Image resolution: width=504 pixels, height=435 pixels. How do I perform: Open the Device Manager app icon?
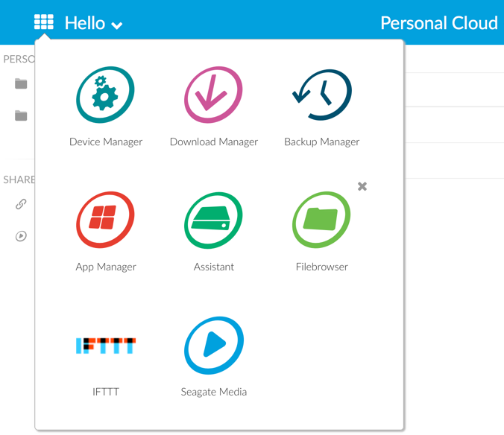point(105,95)
